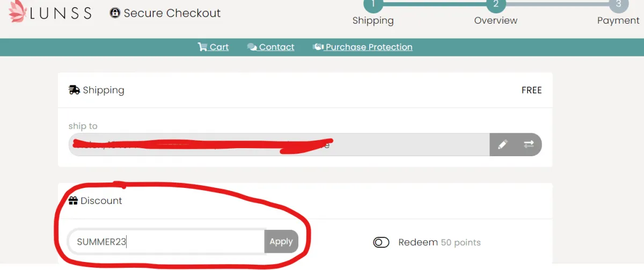Click the LUNSS lotus logo icon

[x=18, y=11]
